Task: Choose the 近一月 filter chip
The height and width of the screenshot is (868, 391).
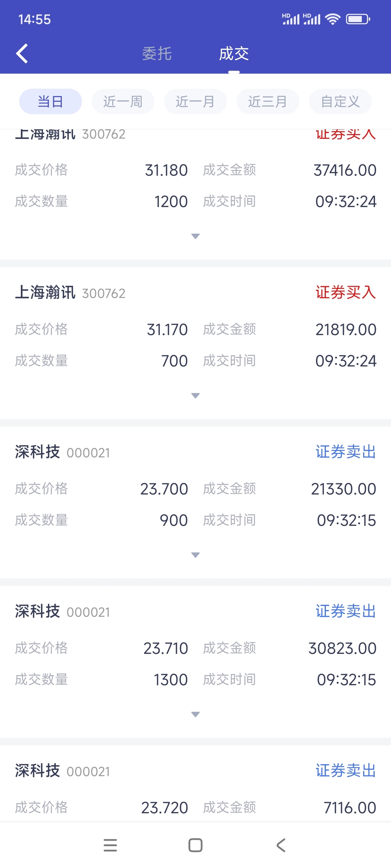Action: 195,101
